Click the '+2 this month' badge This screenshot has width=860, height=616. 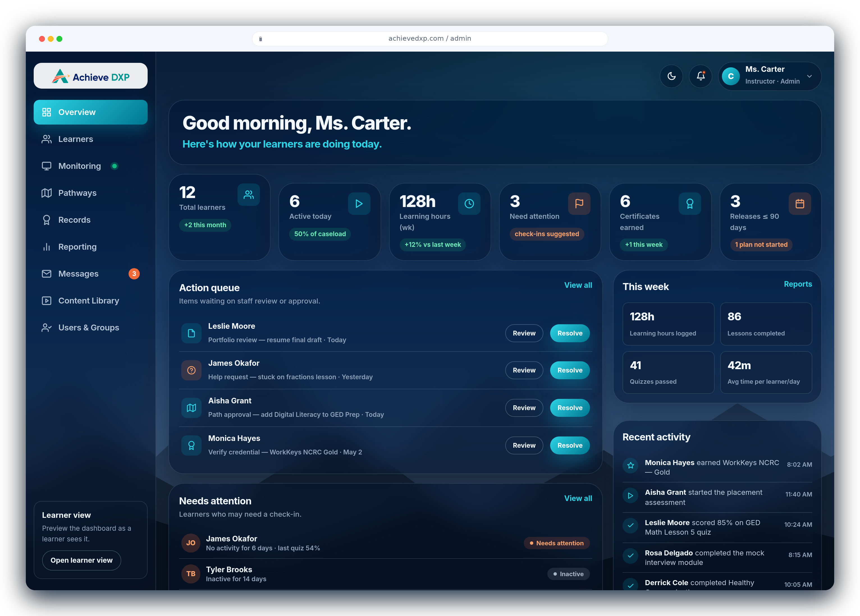205,225
